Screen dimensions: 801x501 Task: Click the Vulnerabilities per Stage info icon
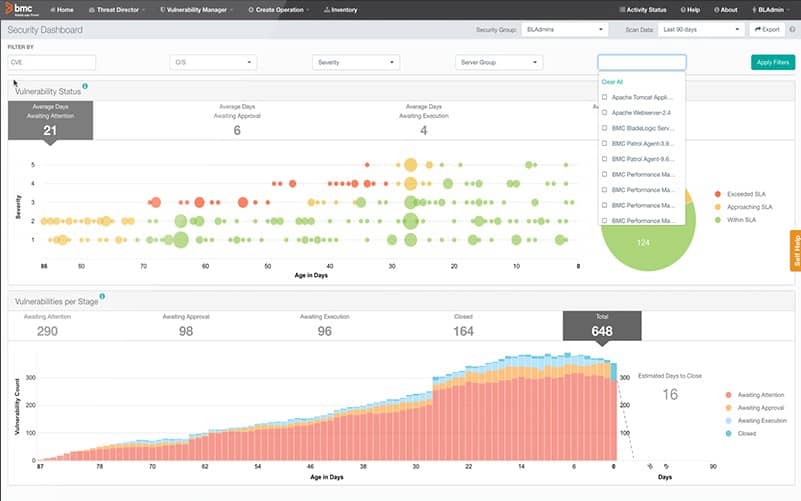[102, 296]
